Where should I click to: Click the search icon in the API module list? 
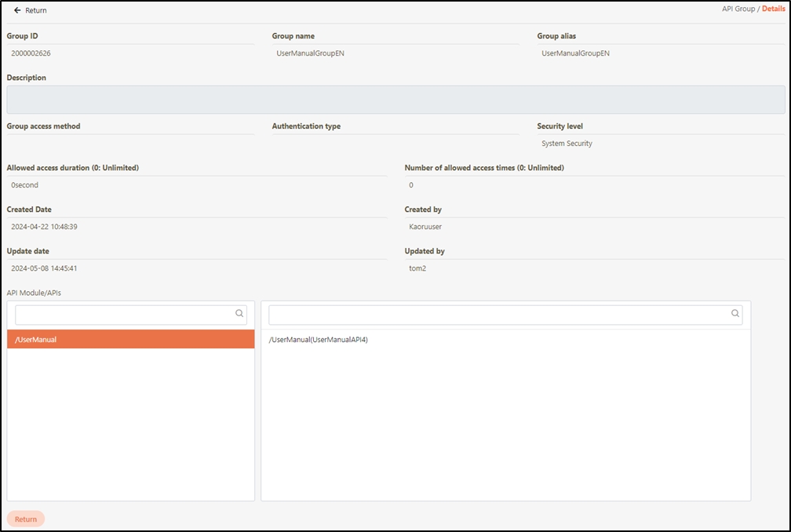[239, 313]
